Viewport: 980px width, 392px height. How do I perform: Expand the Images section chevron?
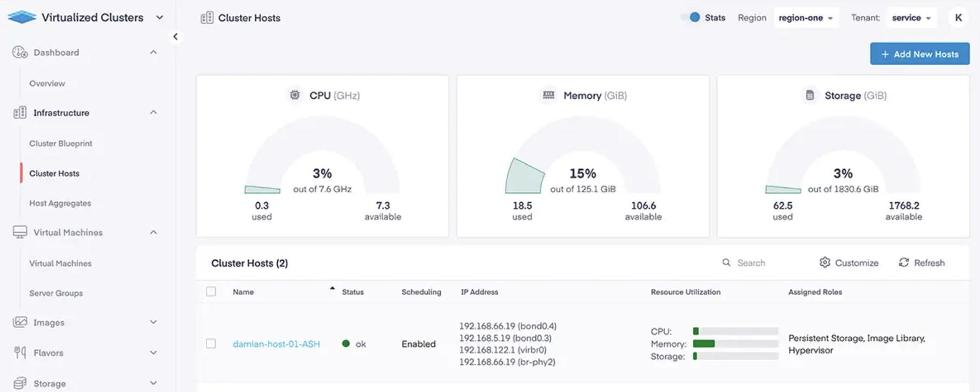tap(153, 322)
